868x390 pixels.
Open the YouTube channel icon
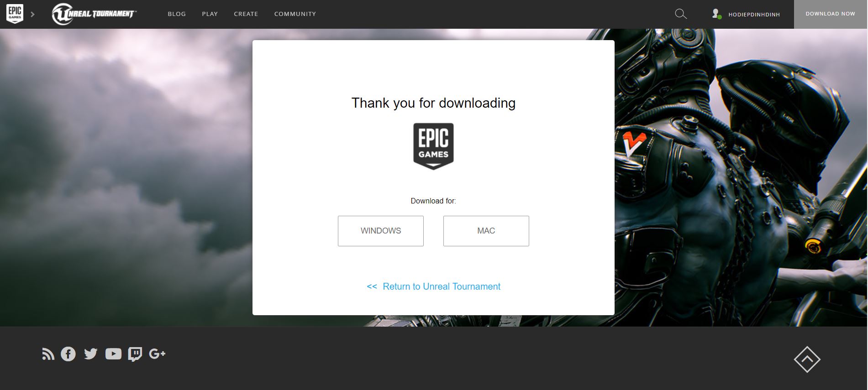tap(113, 354)
